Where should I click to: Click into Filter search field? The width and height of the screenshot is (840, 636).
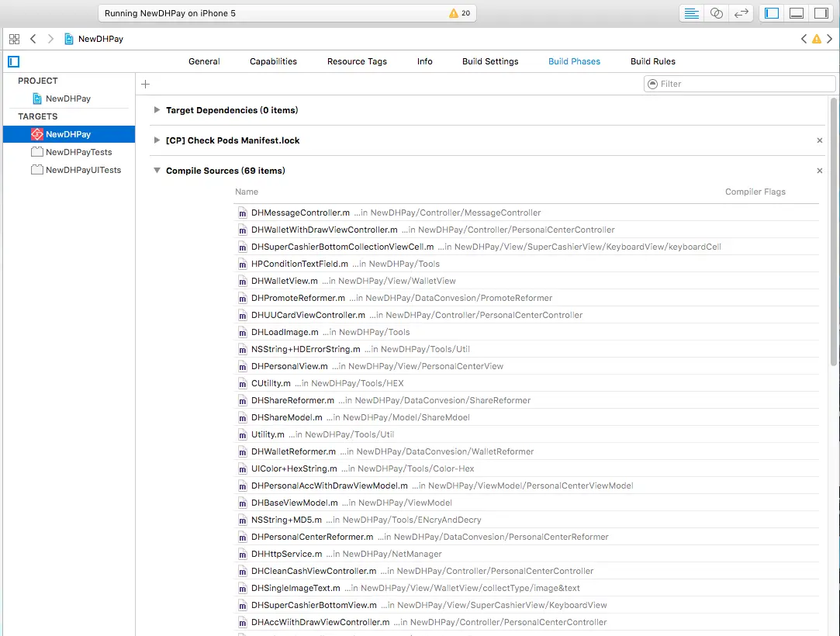pyautogui.click(x=739, y=84)
